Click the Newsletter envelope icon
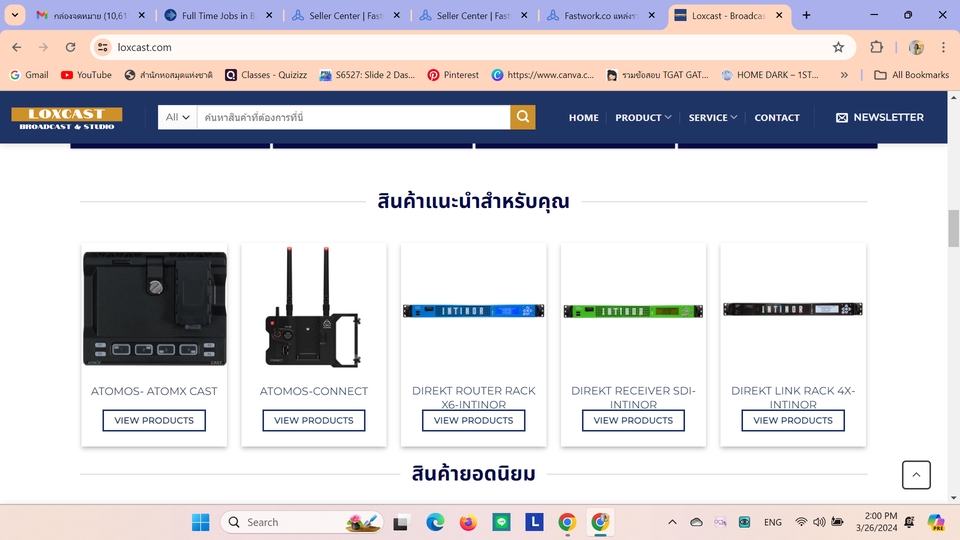960x540 pixels. tap(842, 118)
